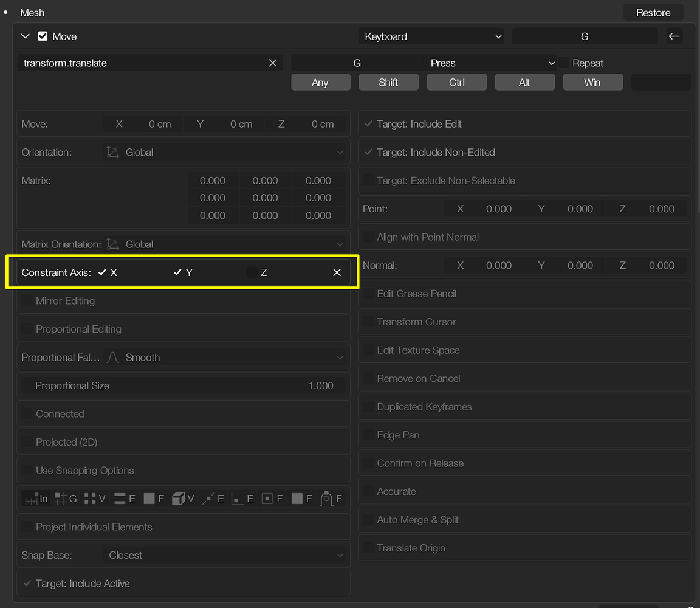
Task: Clear the transform.translate operator field
Action: click(x=273, y=63)
